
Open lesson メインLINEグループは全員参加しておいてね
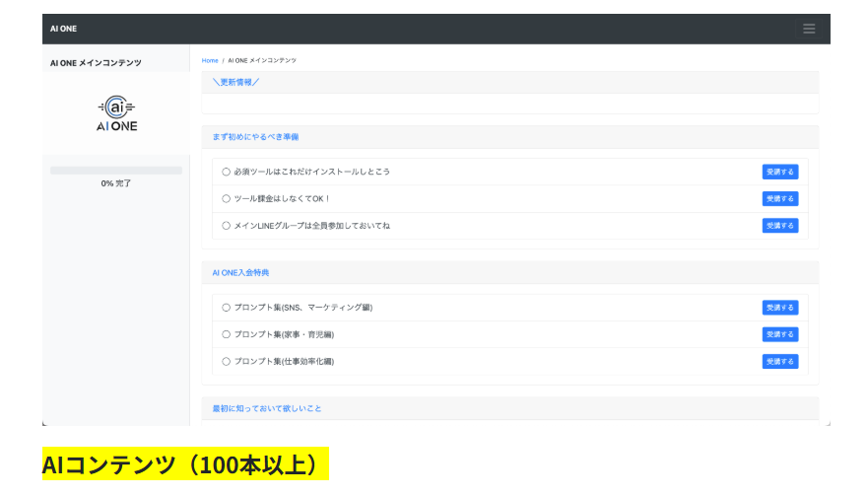point(311,226)
